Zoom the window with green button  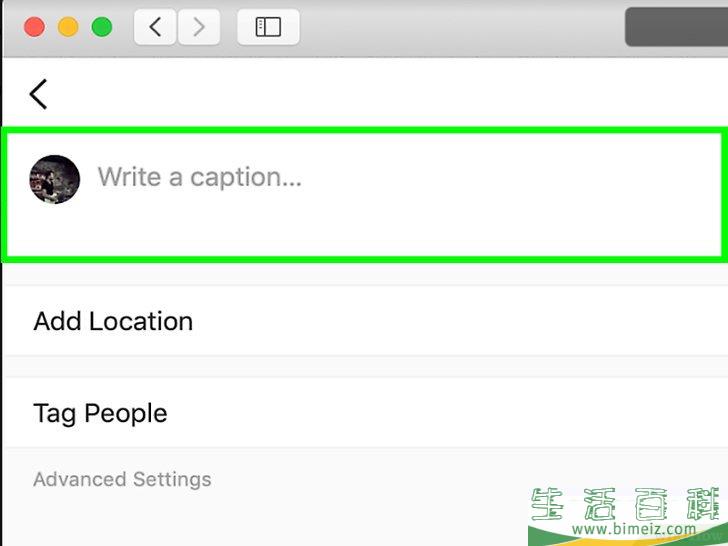coord(102,27)
